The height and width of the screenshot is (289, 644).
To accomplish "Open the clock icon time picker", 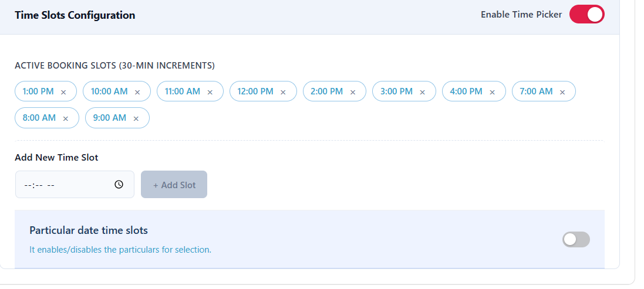I will [x=119, y=185].
